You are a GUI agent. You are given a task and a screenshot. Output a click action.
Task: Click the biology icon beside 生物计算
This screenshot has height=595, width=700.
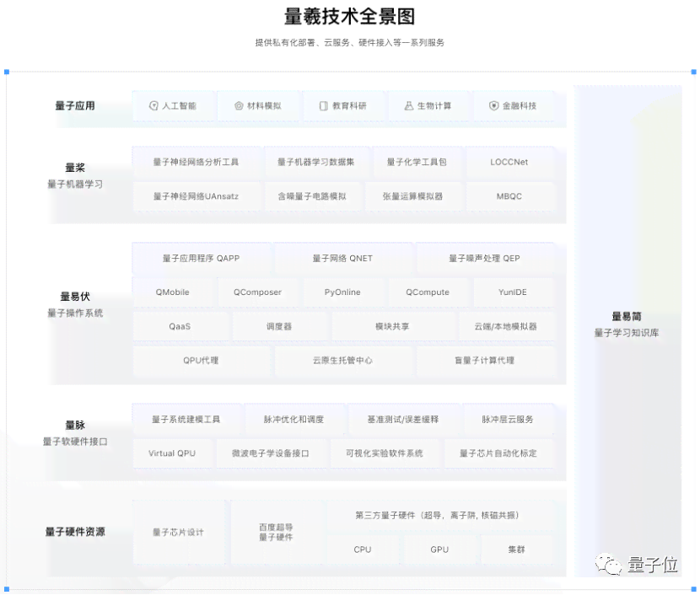tap(409, 105)
